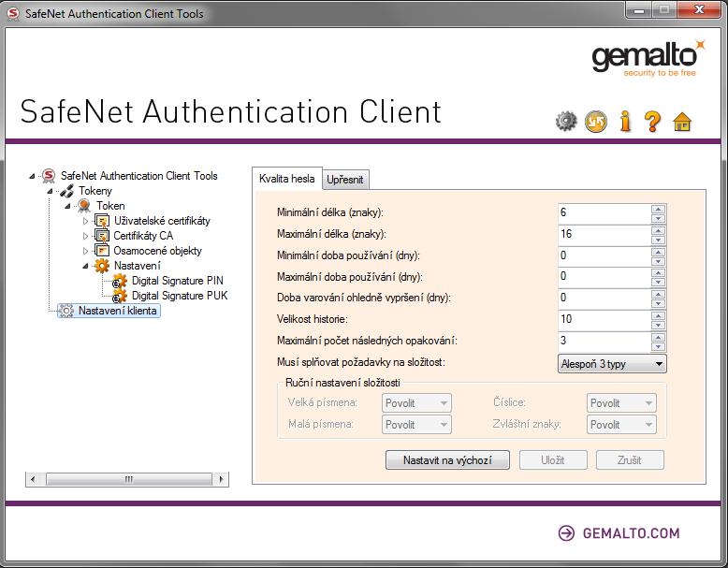Viewport: 728px width, 568px height.
Task: Click the Nastavení gear icon
Action: click(102, 266)
